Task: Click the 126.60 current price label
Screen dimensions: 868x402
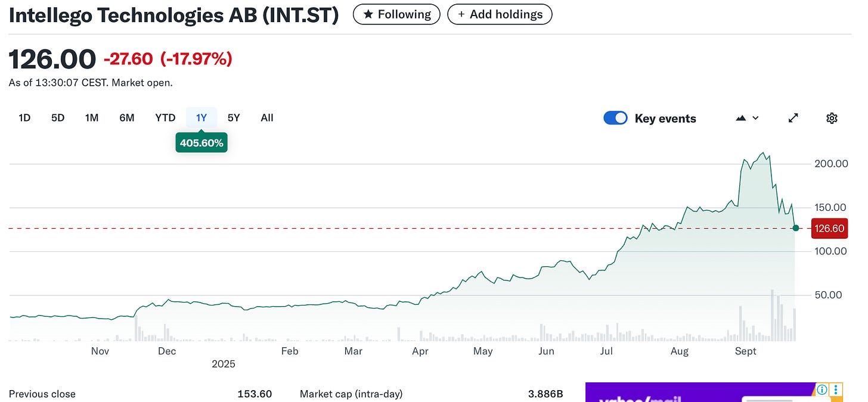Action: pos(829,229)
